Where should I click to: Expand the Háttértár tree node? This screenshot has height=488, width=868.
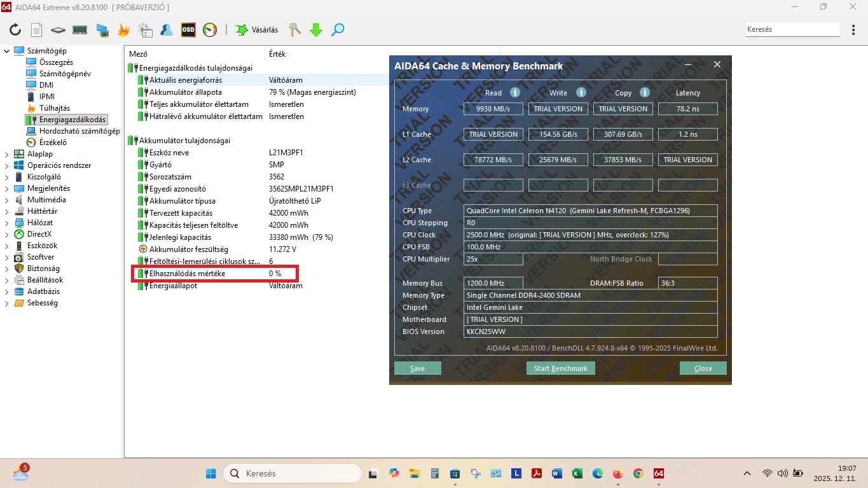tap(7, 211)
